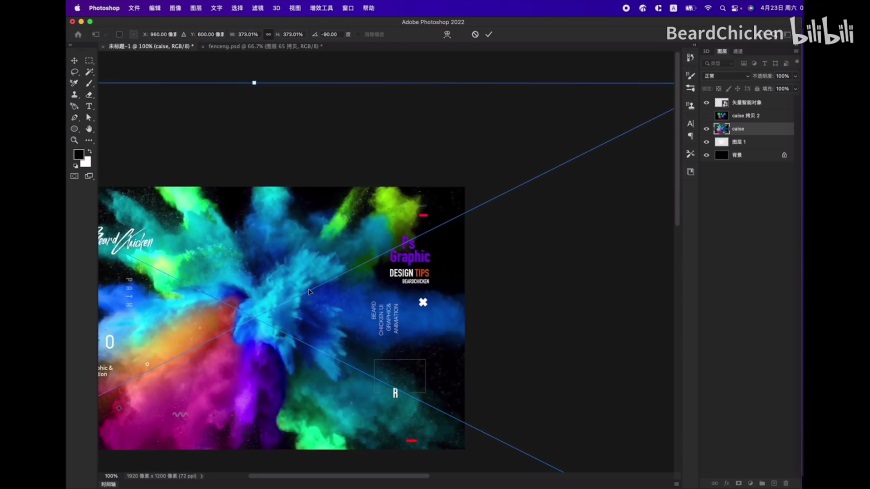This screenshot has width=870, height=489.
Task: Filter layers by type layers icon
Action: point(765,63)
